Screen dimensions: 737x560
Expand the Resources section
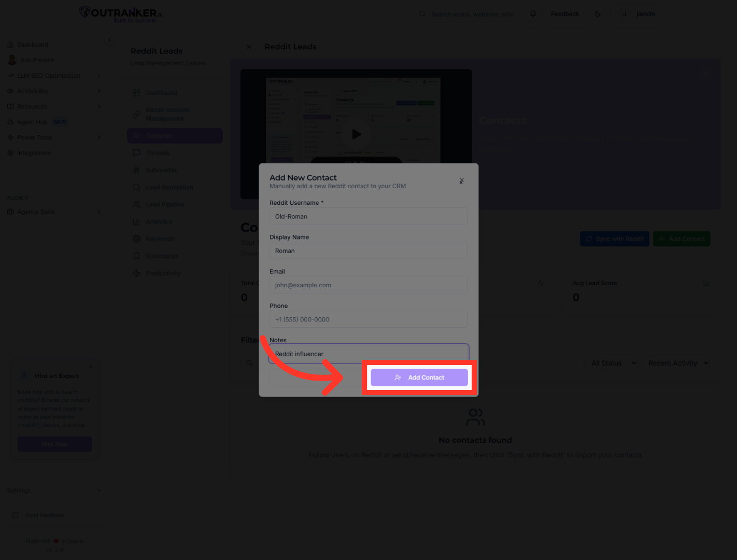click(x=54, y=107)
